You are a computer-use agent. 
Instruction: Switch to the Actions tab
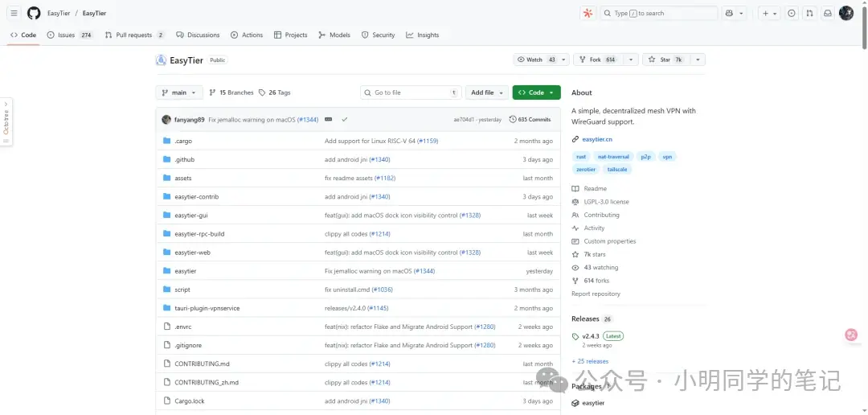click(247, 35)
